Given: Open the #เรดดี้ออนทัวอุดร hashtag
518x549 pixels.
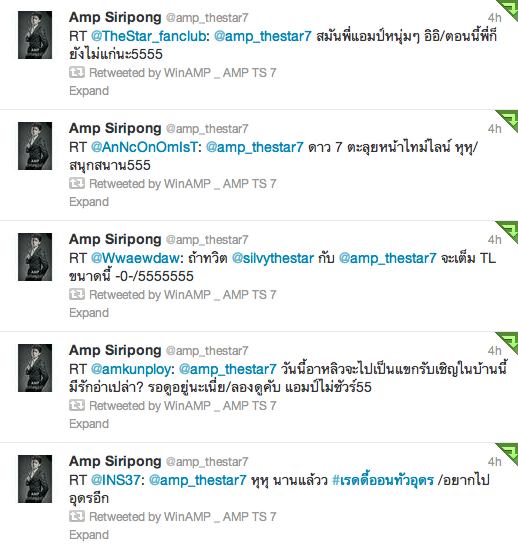Looking at the screenshot, I should point(383,480).
